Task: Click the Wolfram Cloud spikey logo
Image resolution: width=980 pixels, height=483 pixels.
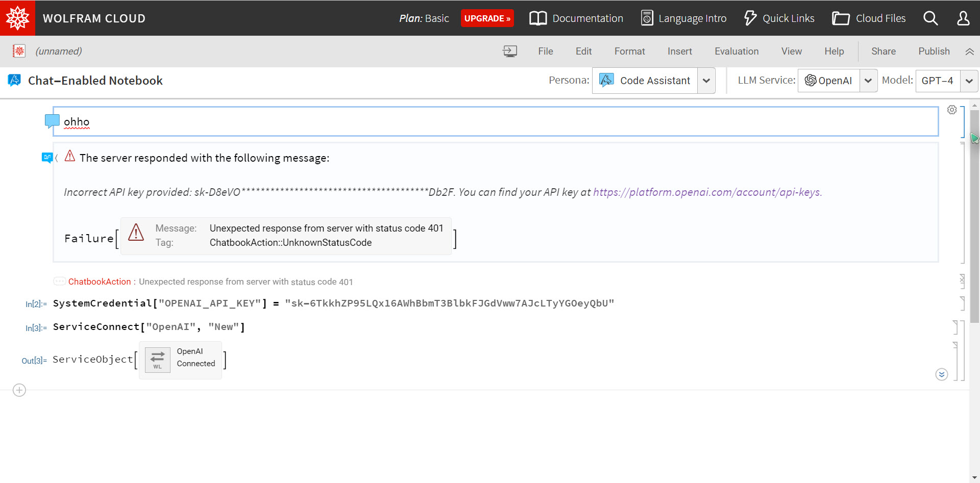Action: 18,18
